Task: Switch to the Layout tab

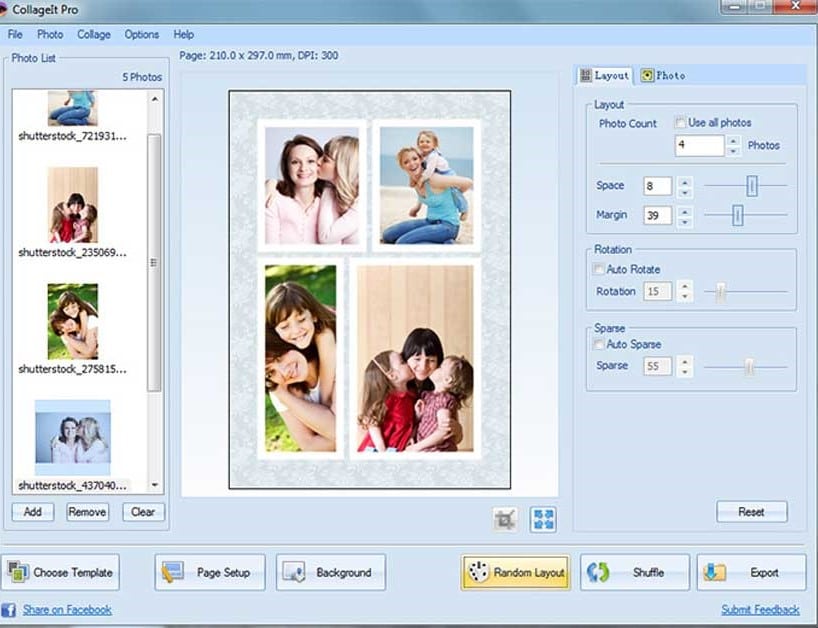Action: (605, 76)
